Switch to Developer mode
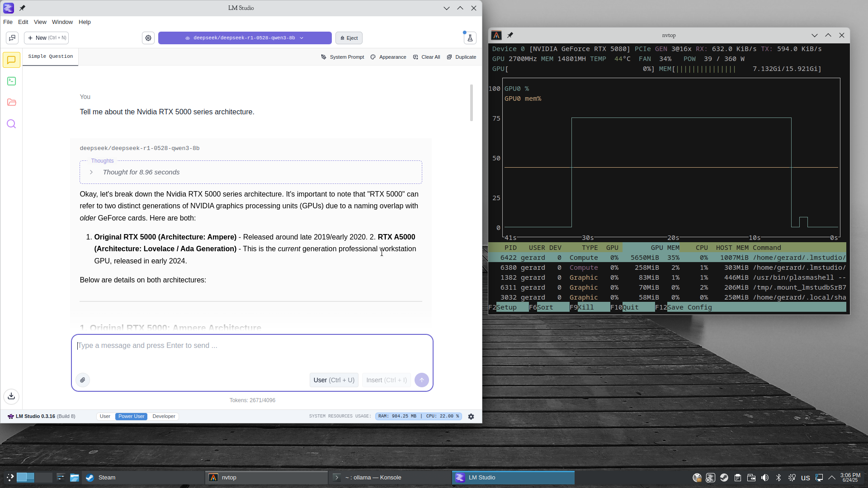This screenshot has width=868, height=488. coord(164,417)
